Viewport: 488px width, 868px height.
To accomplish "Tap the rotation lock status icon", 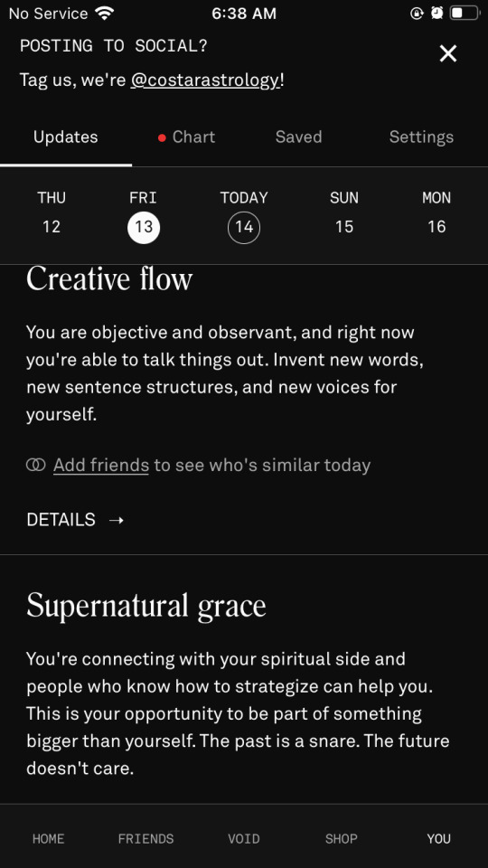I will (417, 13).
